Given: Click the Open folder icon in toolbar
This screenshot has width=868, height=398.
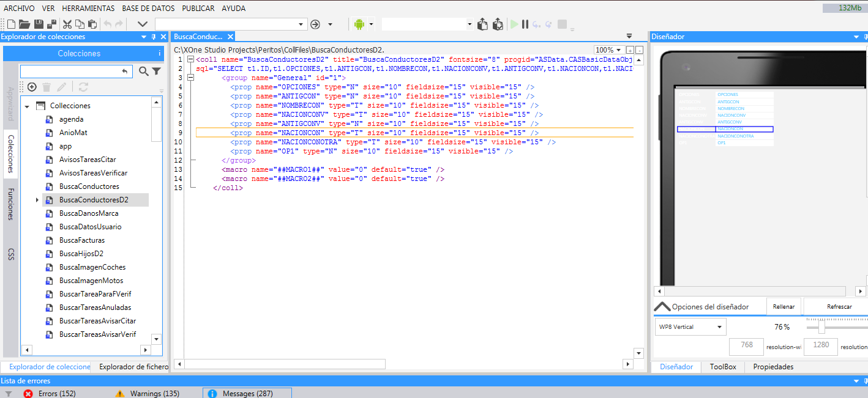Looking at the screenshot, I should pos(24,24).
